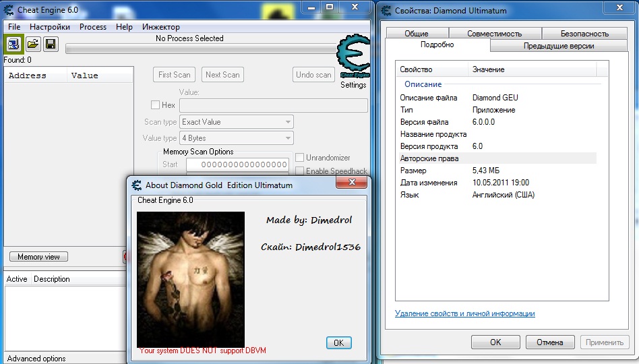Image resolution: width=639 pixels, height=364 pixels.
Task: Click the Address column header
Action: [36, 75]
